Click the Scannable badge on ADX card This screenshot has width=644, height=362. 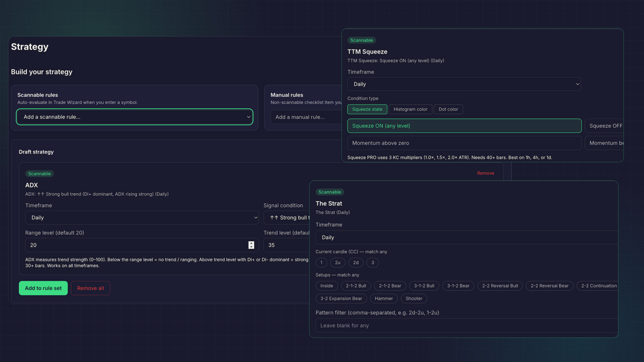40,174
